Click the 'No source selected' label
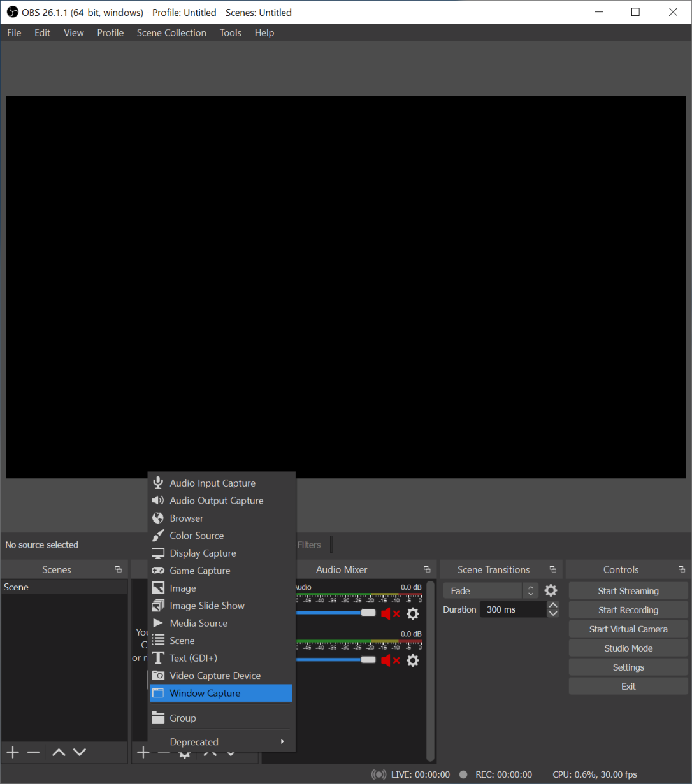Viewport: 692px width, 784px height. coord(41,545)
